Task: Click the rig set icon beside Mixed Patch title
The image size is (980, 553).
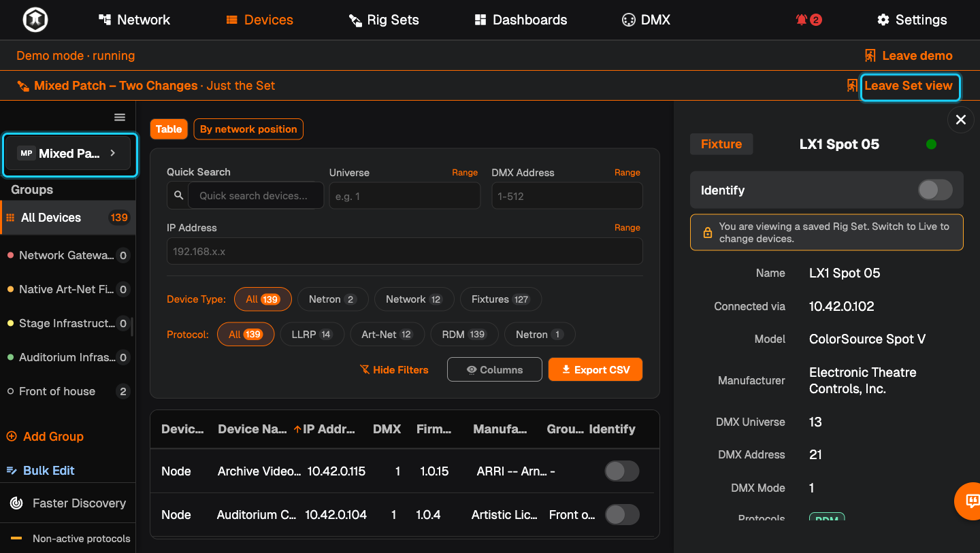Action: [x=23, y=86]
